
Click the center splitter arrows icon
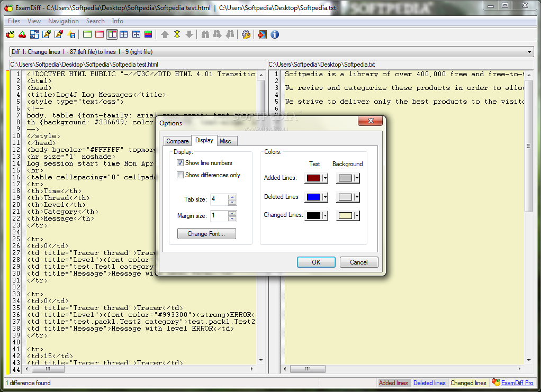pyautogui.click(x=136, y=34)
